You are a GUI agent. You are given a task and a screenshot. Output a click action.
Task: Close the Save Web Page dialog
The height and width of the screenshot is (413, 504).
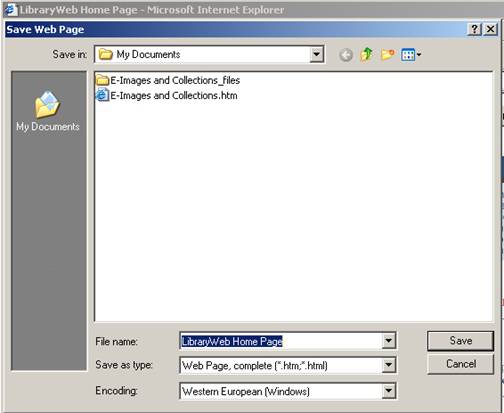point(490,29)
